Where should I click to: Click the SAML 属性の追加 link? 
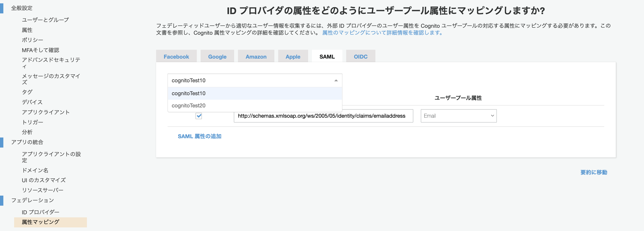click(x=199, y=136)
